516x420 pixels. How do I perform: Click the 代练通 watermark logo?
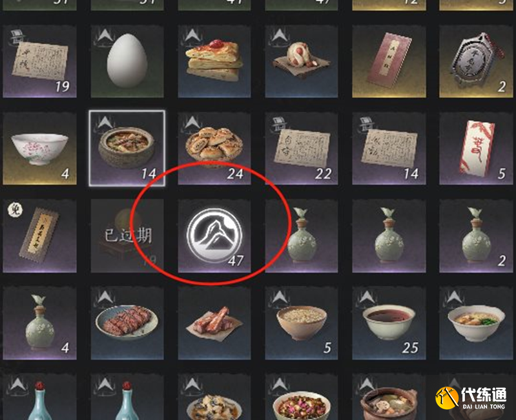pos(471,397)
